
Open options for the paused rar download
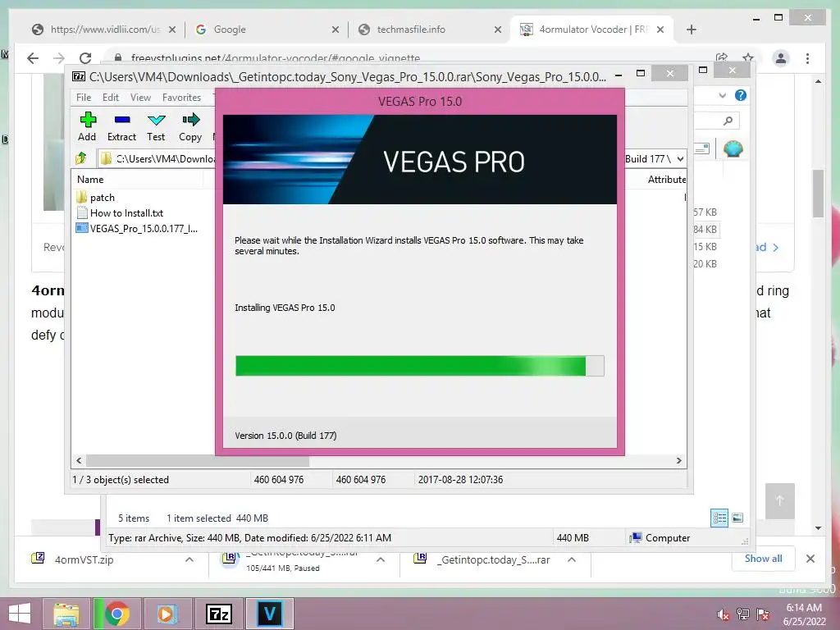[381, 559]
